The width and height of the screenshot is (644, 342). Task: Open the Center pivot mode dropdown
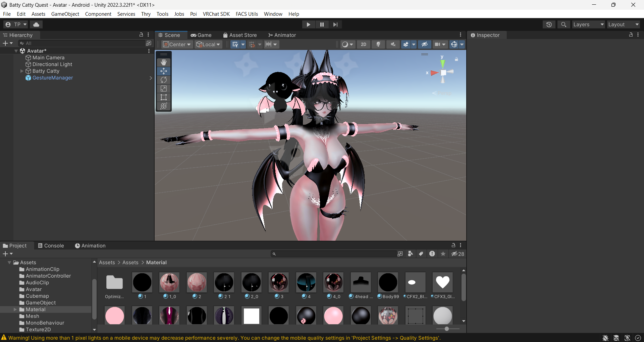tap(177, 44)
